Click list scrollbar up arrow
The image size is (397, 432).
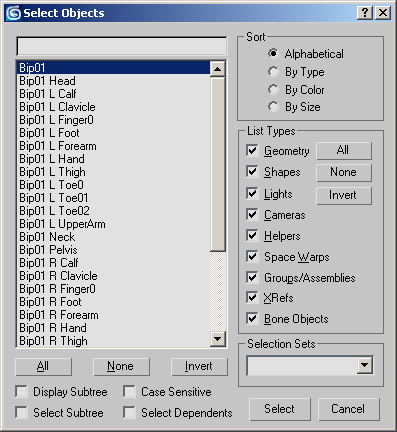pyautogui.click(x=218, y=69)
